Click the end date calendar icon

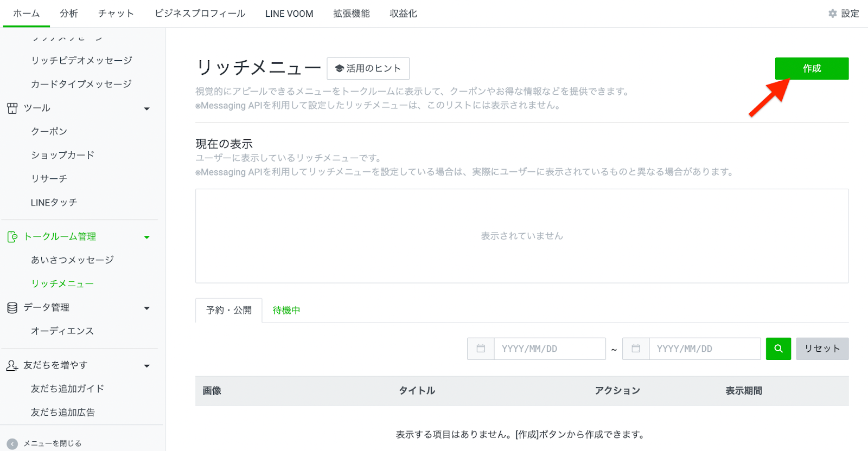(636, 349)
